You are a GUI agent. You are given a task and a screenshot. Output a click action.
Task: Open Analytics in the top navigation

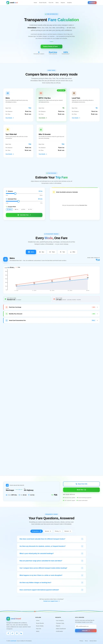[x=69, y=2]
